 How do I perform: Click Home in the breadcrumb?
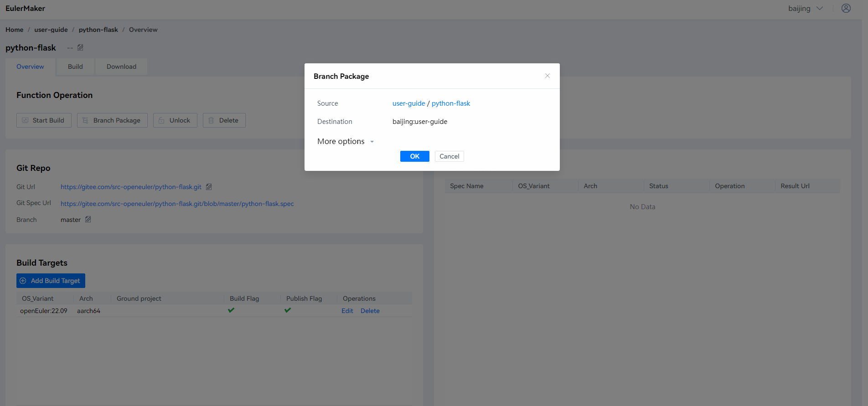tap(14, 30)
